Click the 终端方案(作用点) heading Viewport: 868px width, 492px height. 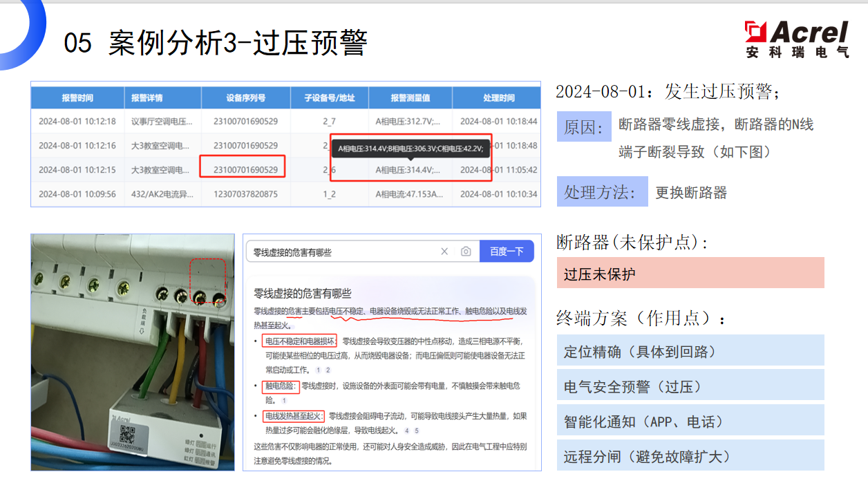(x=641, y=318)
